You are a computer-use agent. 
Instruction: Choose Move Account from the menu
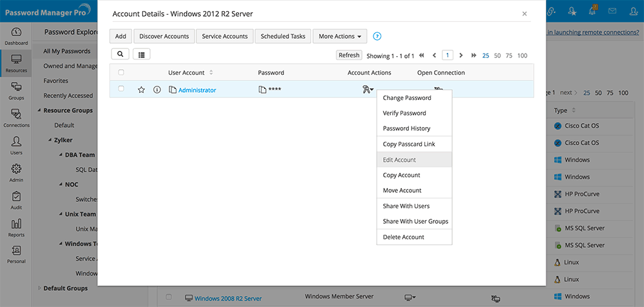tap(414, 190)
